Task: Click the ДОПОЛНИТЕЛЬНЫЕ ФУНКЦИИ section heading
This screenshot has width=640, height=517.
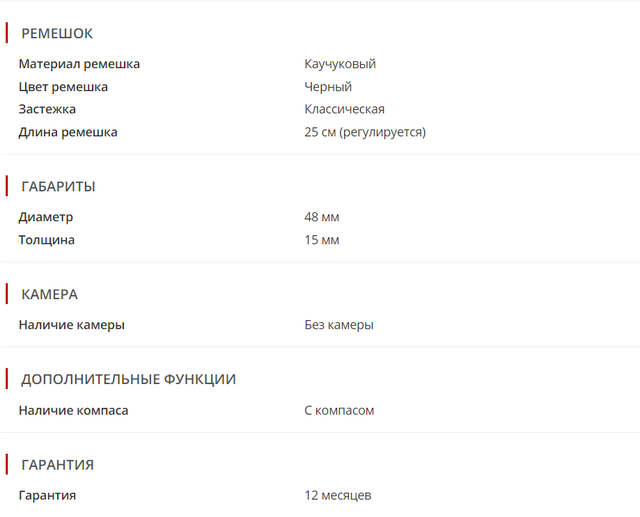Action: (x=128, y=379)
